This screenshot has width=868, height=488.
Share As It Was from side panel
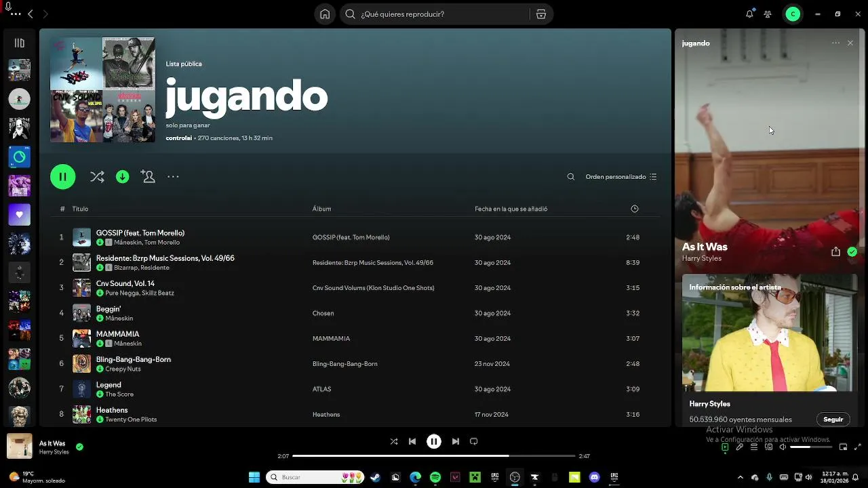tap(835, 251)
